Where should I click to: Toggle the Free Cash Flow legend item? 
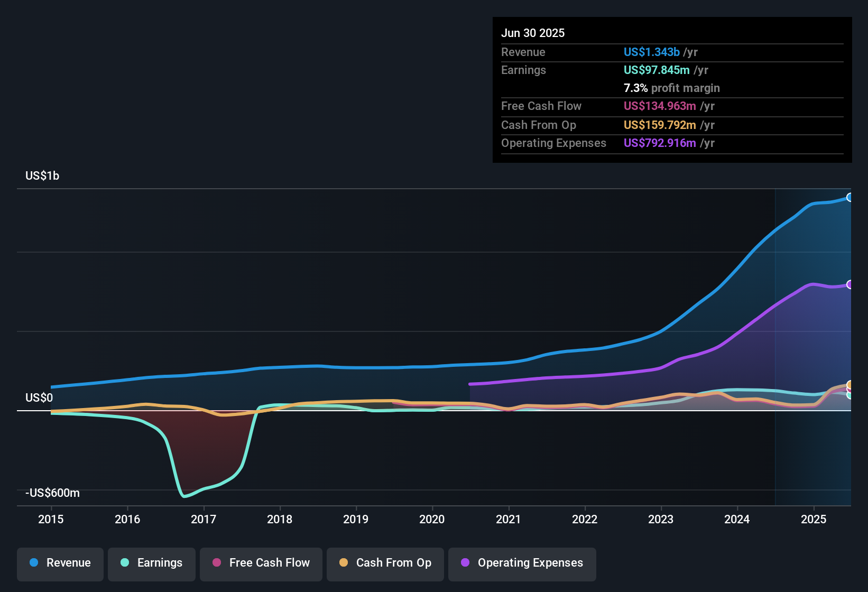click(261, 564)
